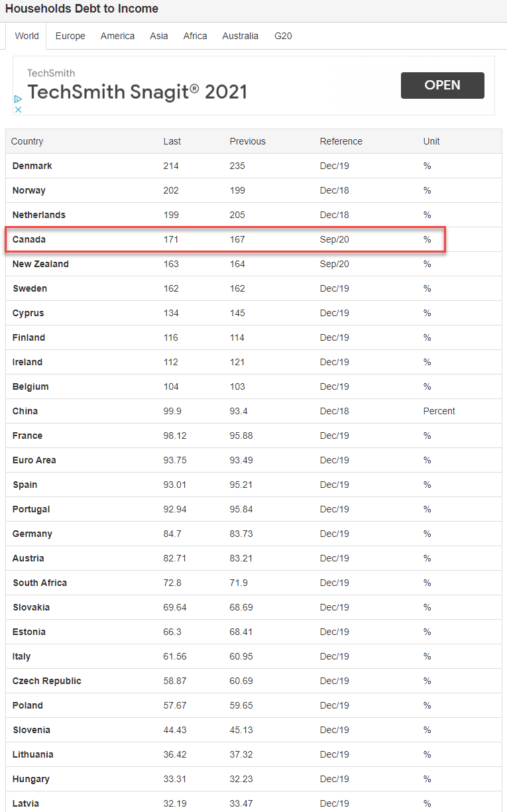Image resolution: width=507 pixels, height=812 pixels.
Task: Select the G20 tab
Action: pos(283,36)
